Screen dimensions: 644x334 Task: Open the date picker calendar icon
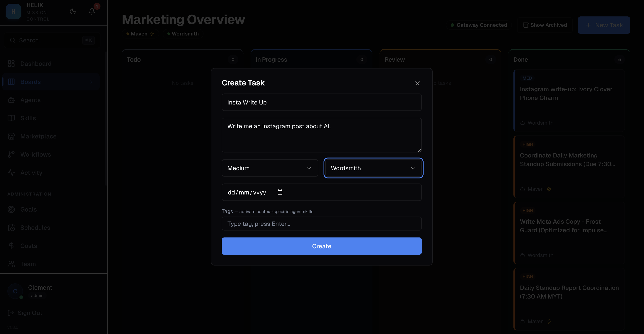point(280,192)
